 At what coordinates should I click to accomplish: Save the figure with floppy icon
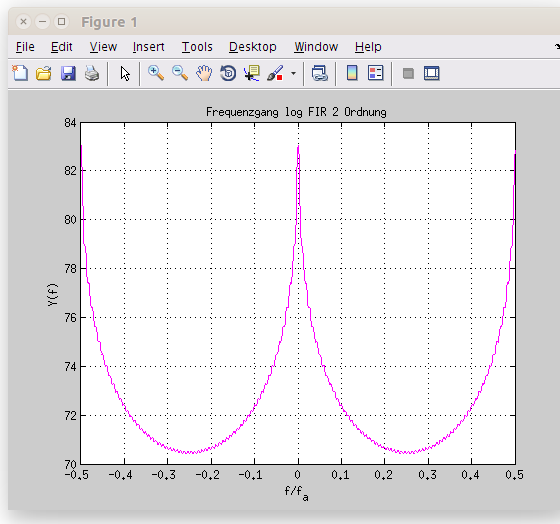[x=68, y=73]
